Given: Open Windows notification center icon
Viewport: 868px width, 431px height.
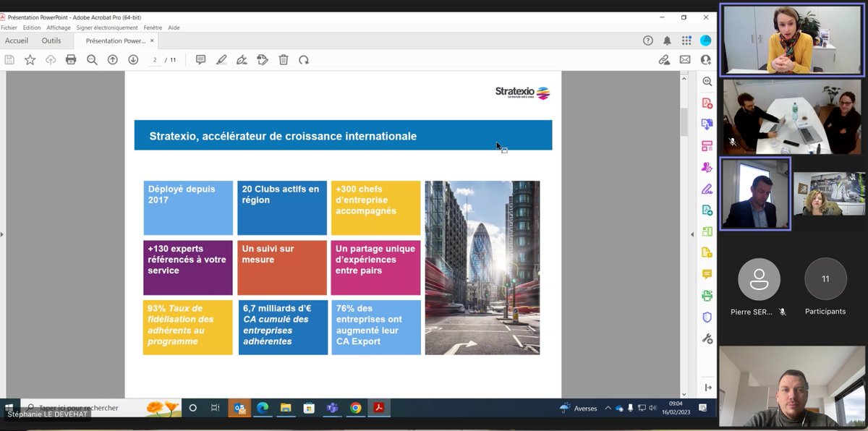Looking at the screenshot, I should [x=703, y=408].
